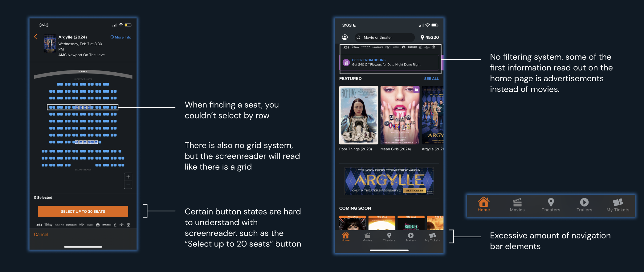Tap the magnifier search icon
This screenshot has width=644, height=272.
(x=358, y=38)
